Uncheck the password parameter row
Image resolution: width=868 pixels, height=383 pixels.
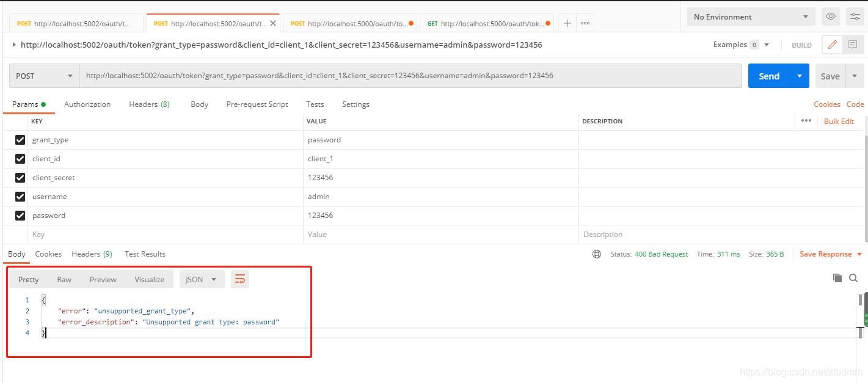20,215
